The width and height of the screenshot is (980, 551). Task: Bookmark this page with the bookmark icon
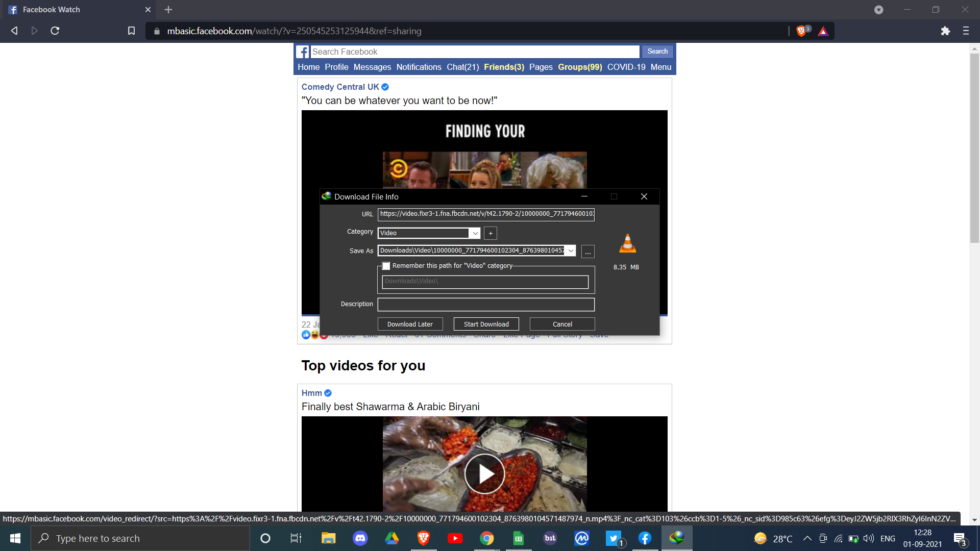(x=131, y=31)
